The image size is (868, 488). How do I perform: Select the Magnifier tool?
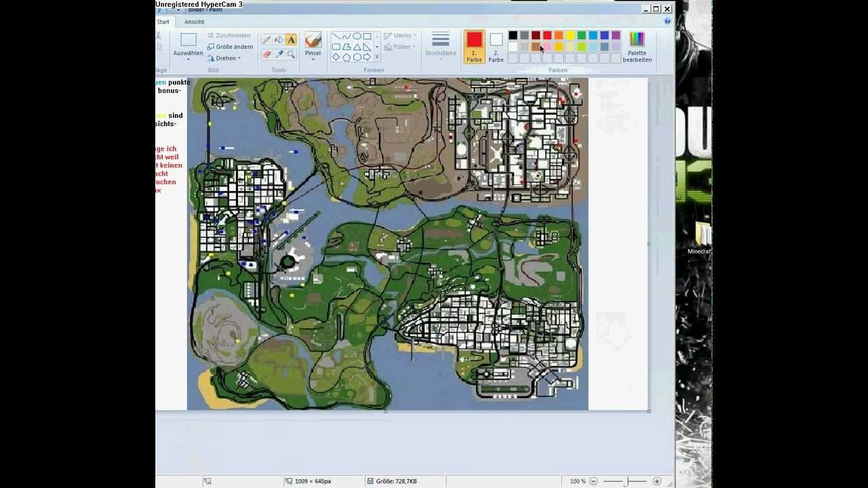291,54
